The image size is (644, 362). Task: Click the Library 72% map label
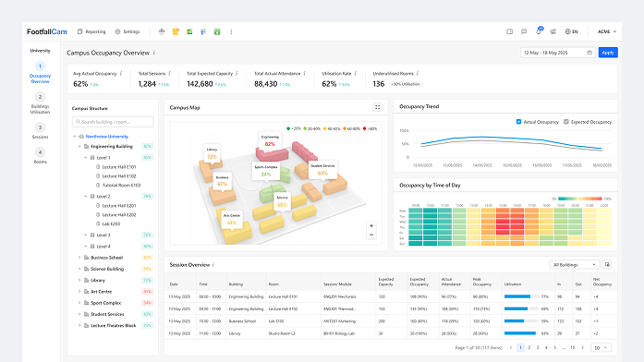212,153
